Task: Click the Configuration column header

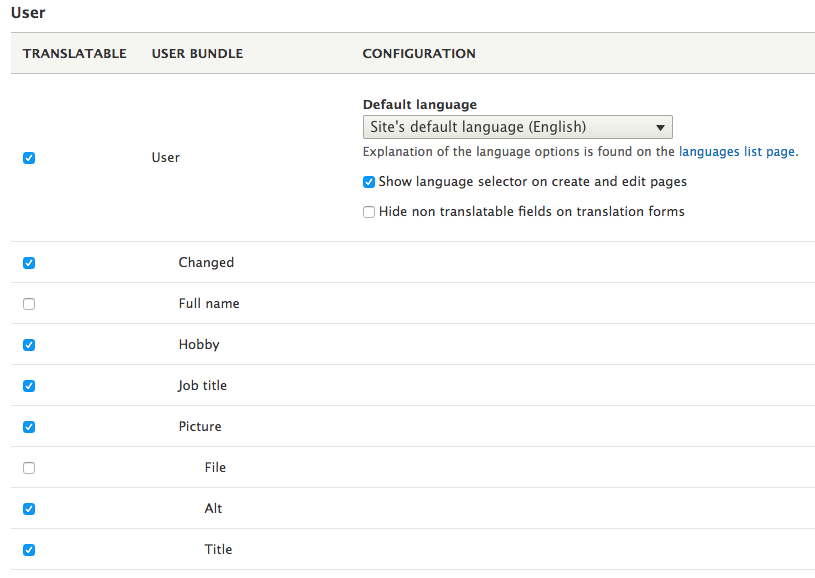Action: 419,53
